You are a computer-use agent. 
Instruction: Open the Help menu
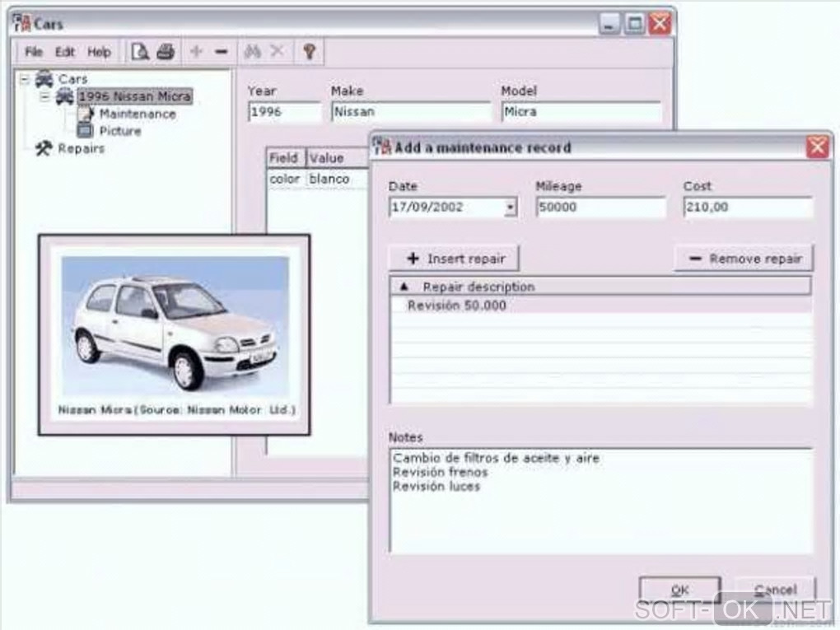coord(99,52)
